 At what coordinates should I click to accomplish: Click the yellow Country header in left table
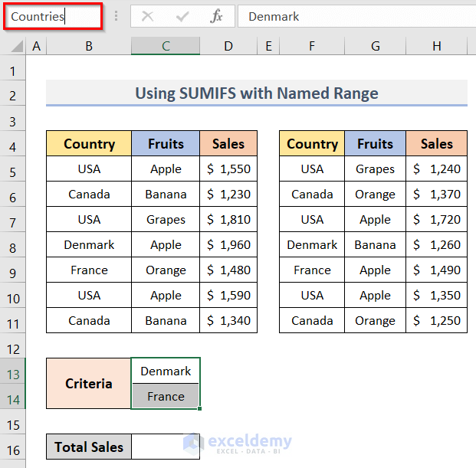pos(89,144)
